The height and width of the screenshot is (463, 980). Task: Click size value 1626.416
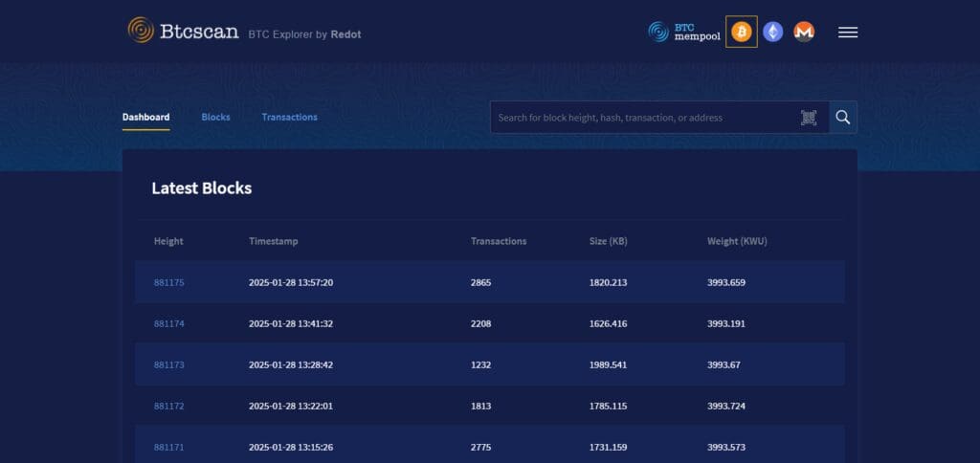[x=608, y=323]
